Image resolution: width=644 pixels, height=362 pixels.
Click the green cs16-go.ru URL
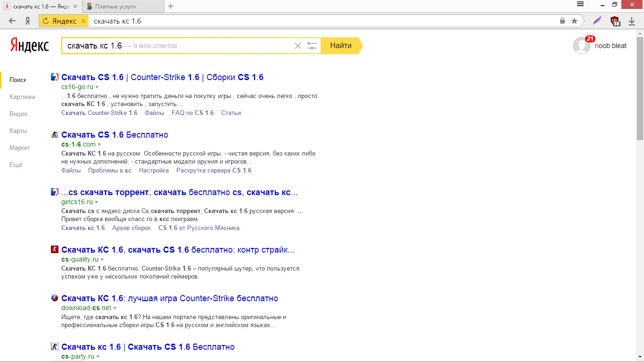coord(77,87)
